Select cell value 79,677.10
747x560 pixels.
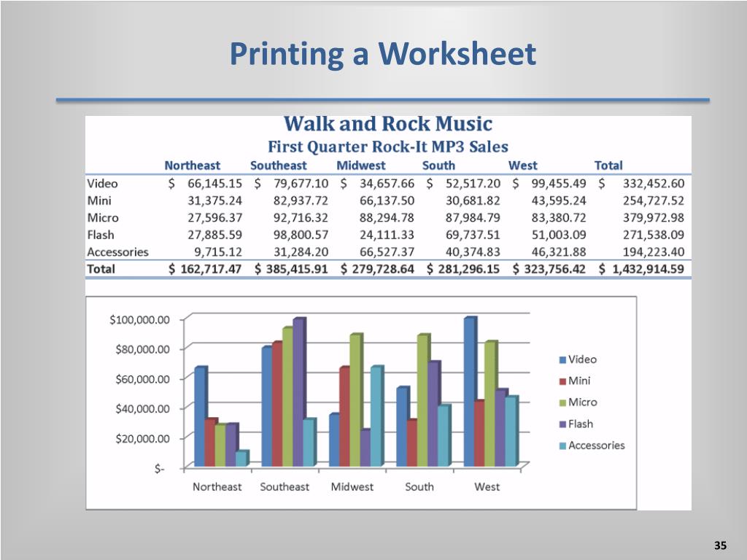tap(301, 183)
